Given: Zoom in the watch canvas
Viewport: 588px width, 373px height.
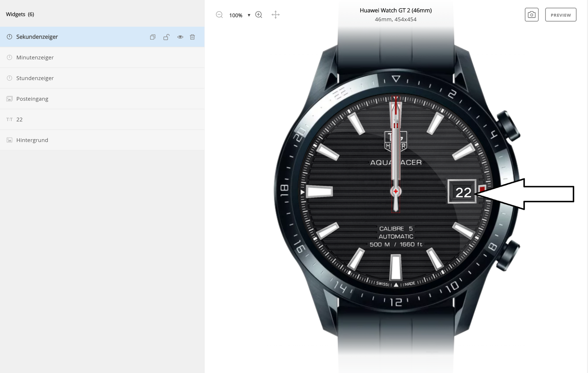Looking at the screenshot, I should (259, 15).
